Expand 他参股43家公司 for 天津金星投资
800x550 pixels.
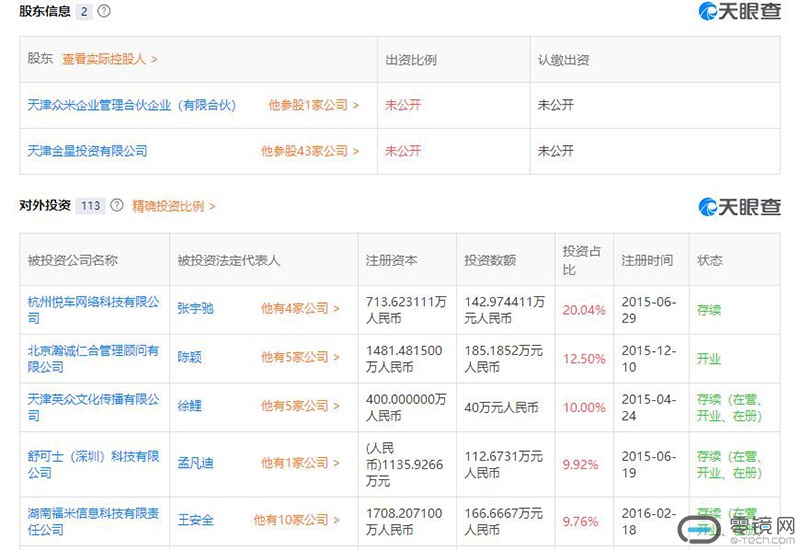click(x=310, y=151)
